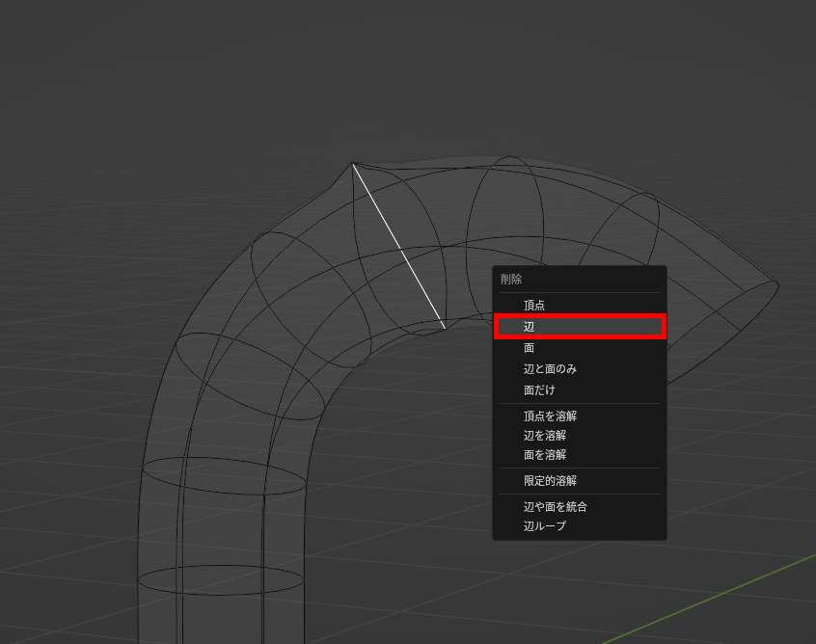Click the bottom vertex of the white edge
The height and width of the screenshot is (644, 816).
[x=445, y=328]
